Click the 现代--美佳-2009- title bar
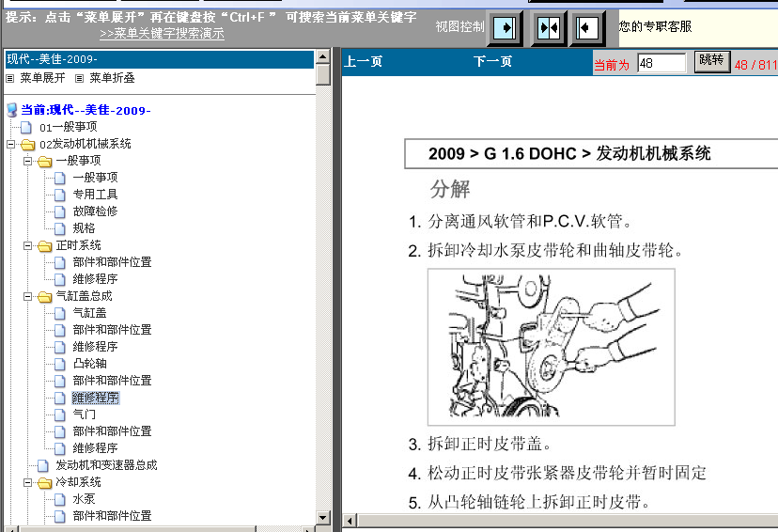Image resolution: width=778 pixels, height=532 pixels. (x=160, y=59)
